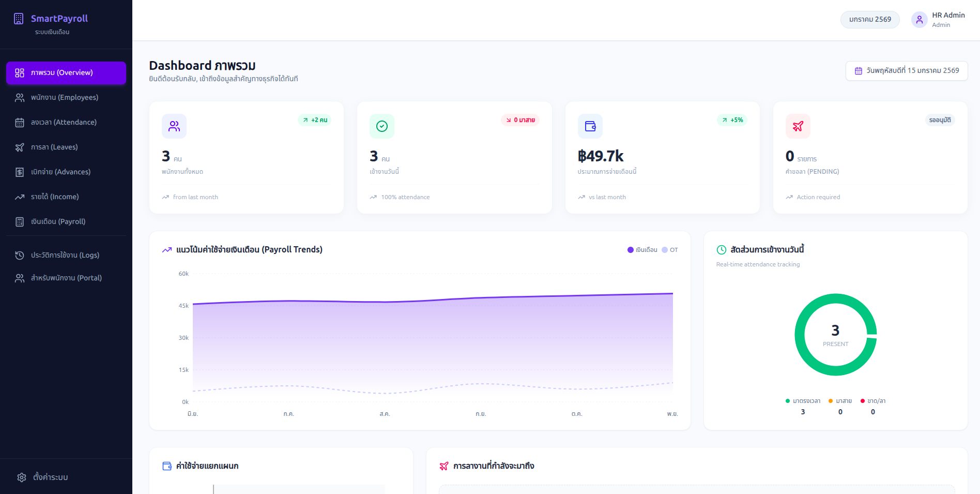Screen dimensions: 980x494
Task: Click the department expenses wallet icon
Action: pos(167,466)
